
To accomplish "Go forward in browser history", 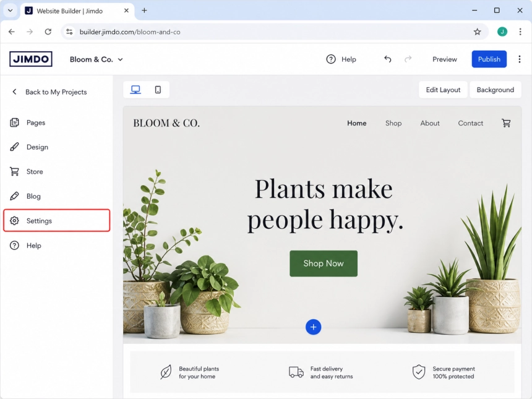I will point(30,32).
